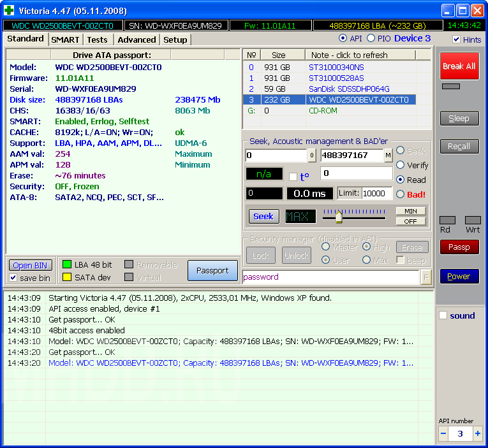Click the blue highlighted Model log line
Screen dimensions: 488x448
pos(231,363)
